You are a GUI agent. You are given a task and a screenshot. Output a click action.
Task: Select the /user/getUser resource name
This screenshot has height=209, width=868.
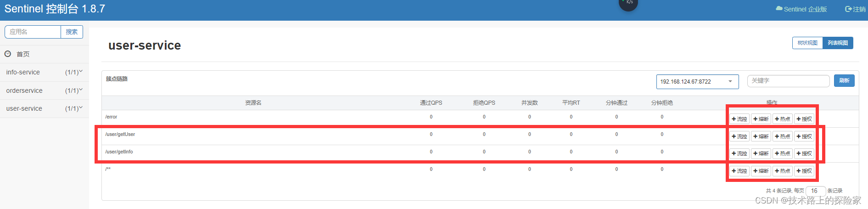coord(120,134)
